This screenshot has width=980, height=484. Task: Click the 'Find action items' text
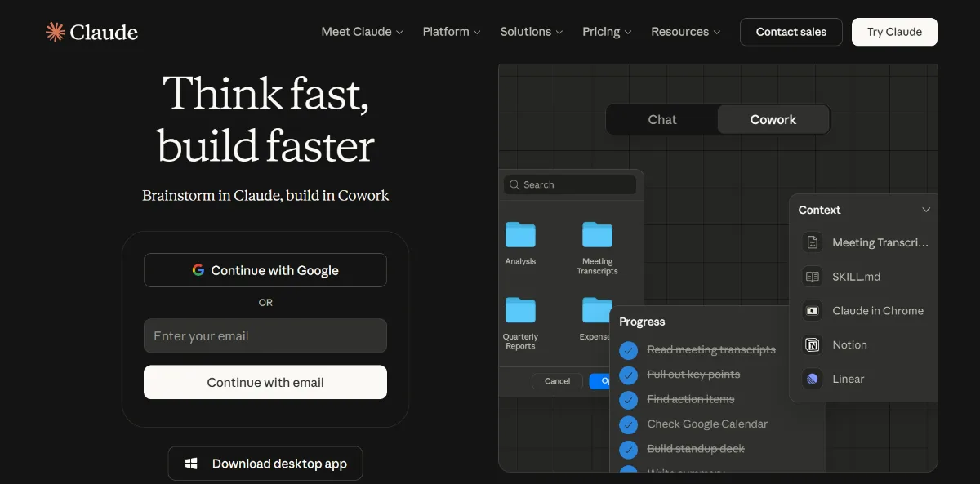click(x=691, y=400)
